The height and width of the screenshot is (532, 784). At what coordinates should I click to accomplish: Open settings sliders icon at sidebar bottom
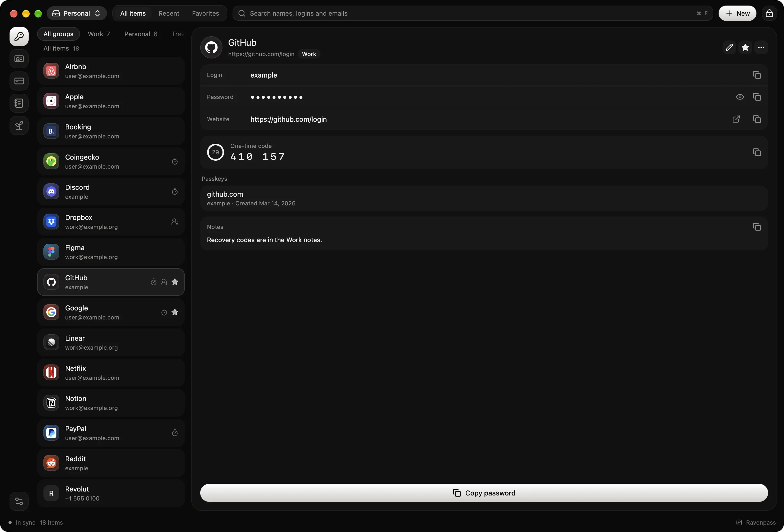tap(19, 501)
